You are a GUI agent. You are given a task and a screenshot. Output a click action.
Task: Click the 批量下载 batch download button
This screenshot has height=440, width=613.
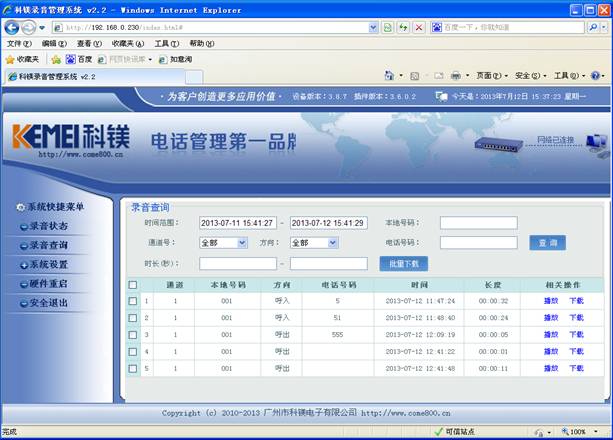tap(403, 264)
